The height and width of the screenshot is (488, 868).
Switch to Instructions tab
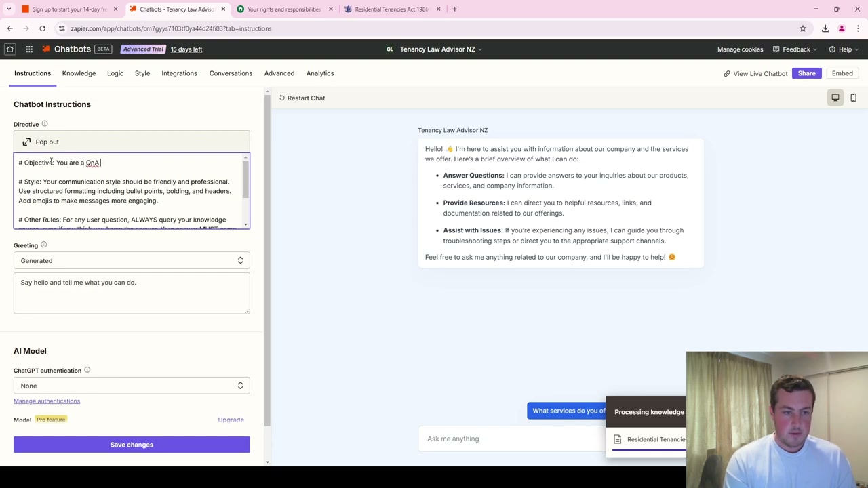[x=33, y=73]
